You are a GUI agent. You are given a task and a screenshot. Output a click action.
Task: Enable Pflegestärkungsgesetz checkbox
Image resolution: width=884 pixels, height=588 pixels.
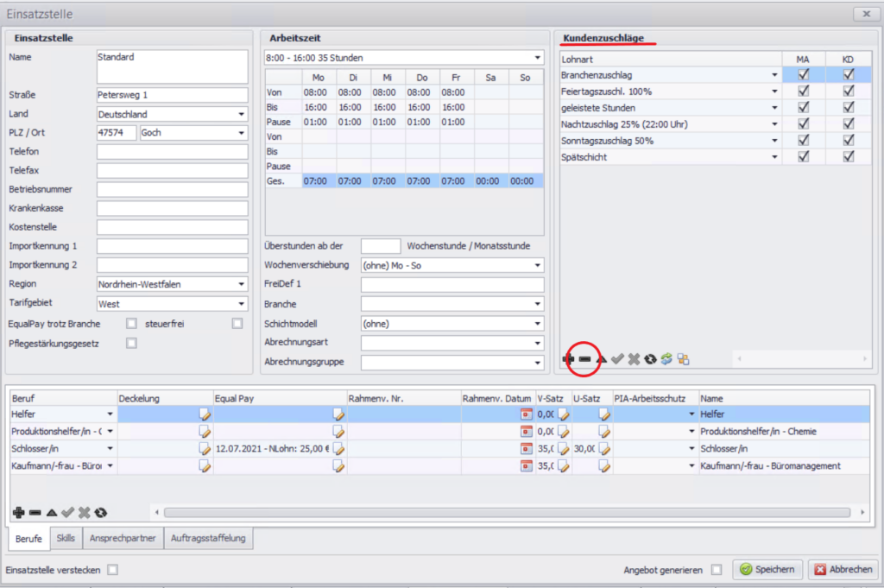(x=132, y=343)
